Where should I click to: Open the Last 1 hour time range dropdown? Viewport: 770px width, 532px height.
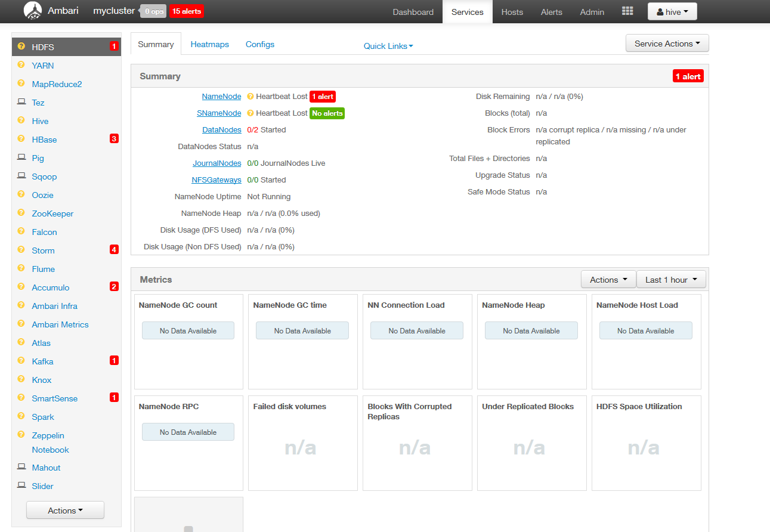click(671, 279)
